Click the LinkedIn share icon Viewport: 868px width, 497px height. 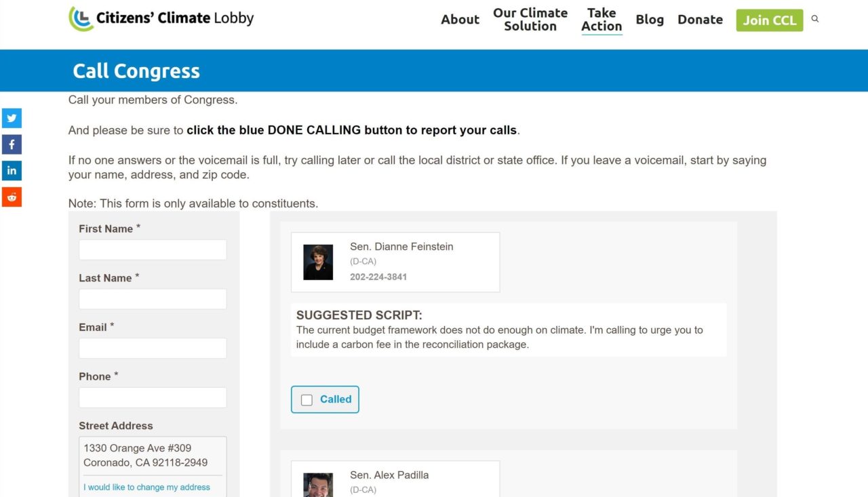12,171
